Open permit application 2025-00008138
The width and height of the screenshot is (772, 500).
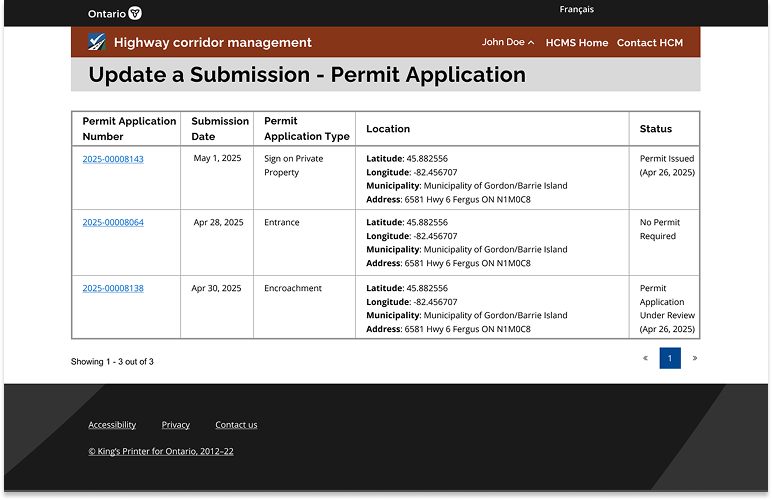pos(113,288)
